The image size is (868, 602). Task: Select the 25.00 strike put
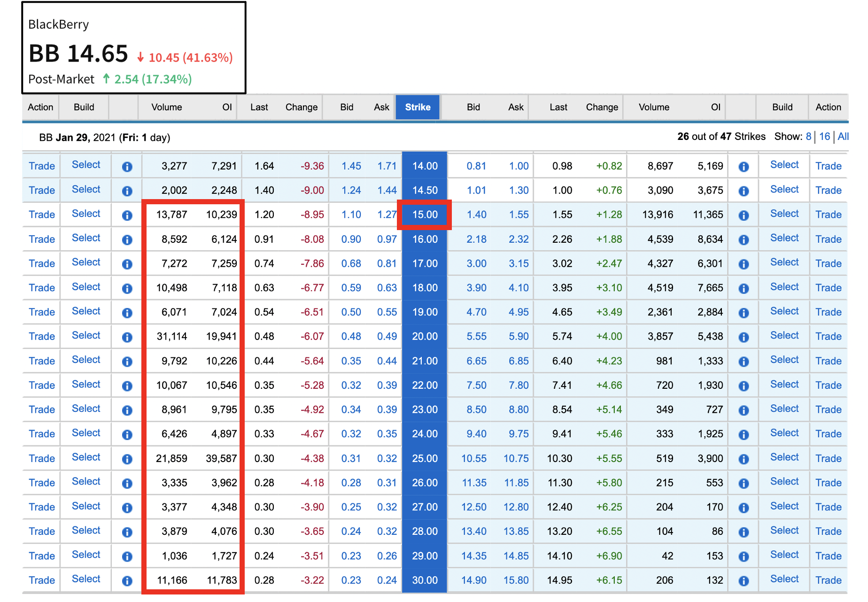784,457
